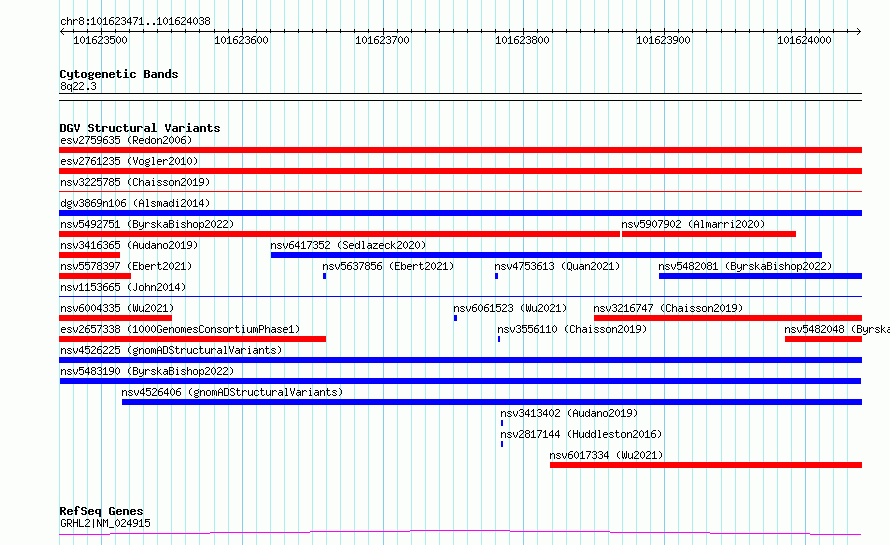Image resolution: width=890 pixels, height=545 pixels.
Task: Click the 8q22.3 cytogenetic band label
Action: [78, 86]
